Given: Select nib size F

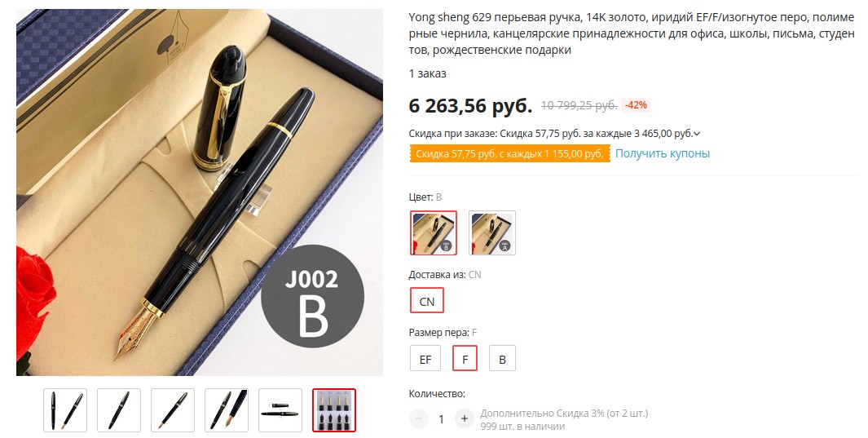Looking at the screenshot, I should tap(465, 358).
